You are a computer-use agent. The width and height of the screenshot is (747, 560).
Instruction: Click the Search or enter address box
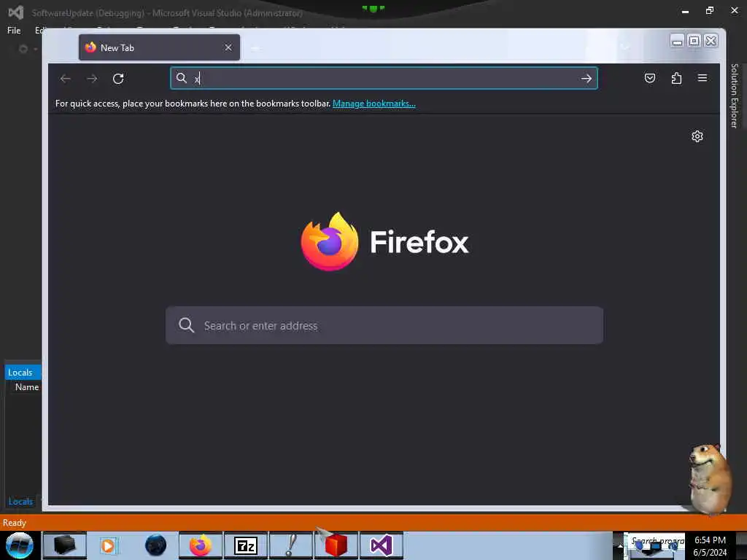pyautogui.click(x=384, y=325)
